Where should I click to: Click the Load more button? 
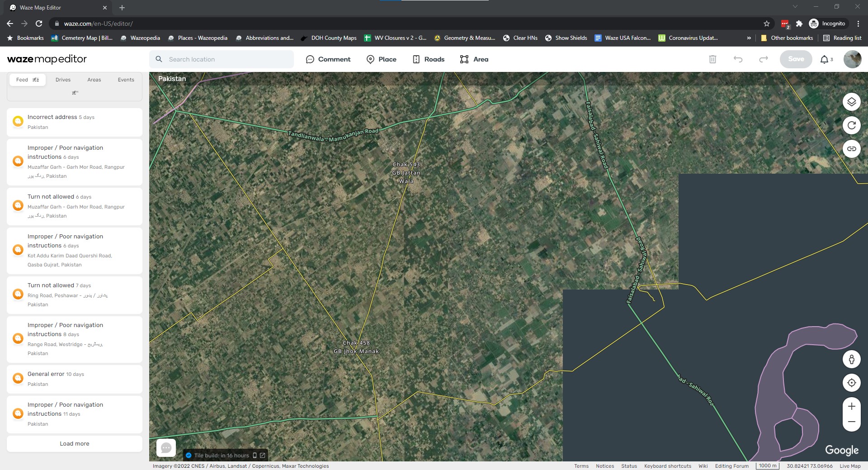[75, 444]
